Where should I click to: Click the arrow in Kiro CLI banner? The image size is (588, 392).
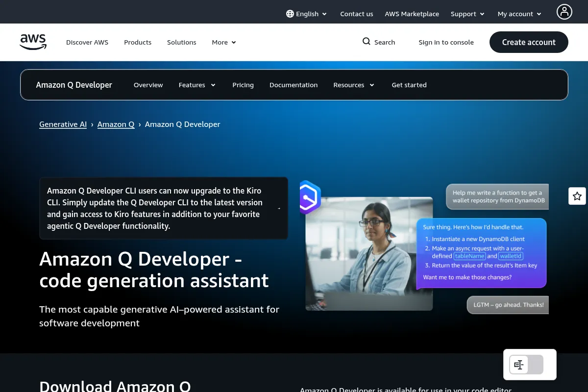click(279, 208)
